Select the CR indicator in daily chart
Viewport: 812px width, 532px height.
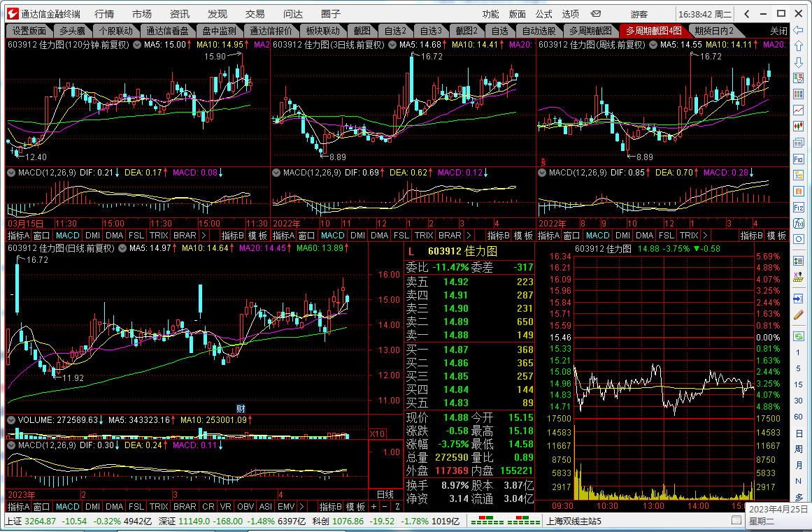pyautogui.click(x=208, y=507)
